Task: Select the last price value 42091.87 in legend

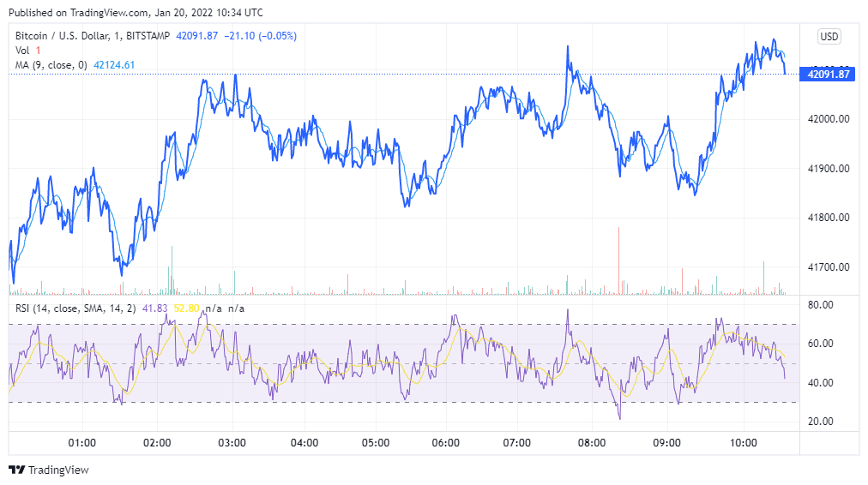Action: coord(197,36)
